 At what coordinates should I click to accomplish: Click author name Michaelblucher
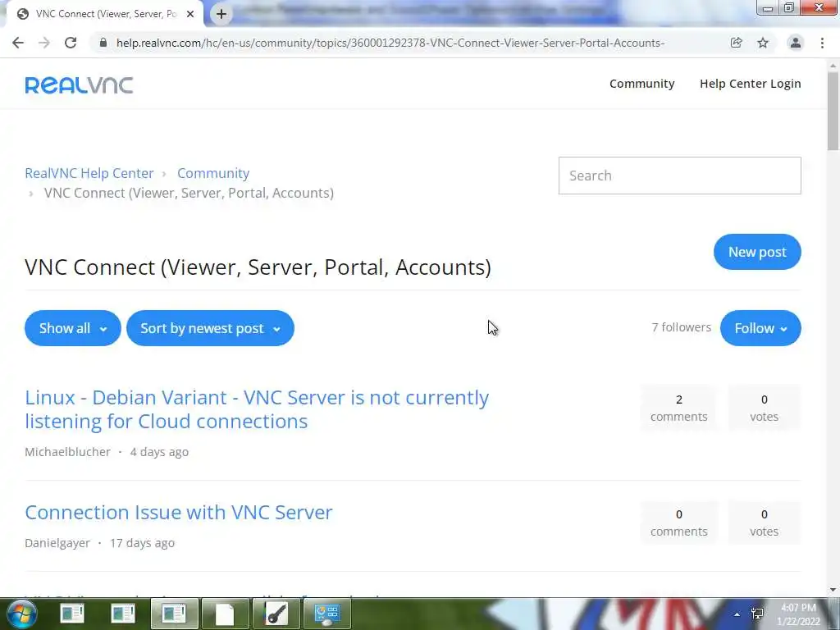coord(67,452)
